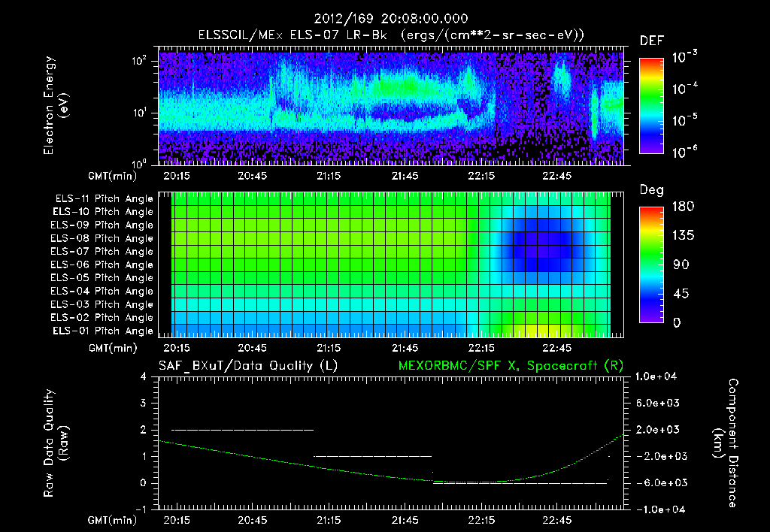Viewport: 770px width, 532px height.
Task: Select the 'ELS-07 Pitch Angle' row label
Action: click(x=102, y=251)
